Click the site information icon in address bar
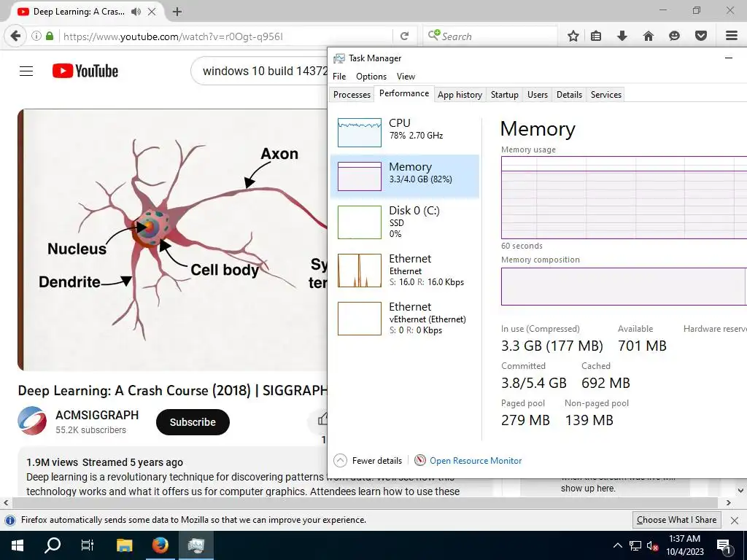 [36, 36]
